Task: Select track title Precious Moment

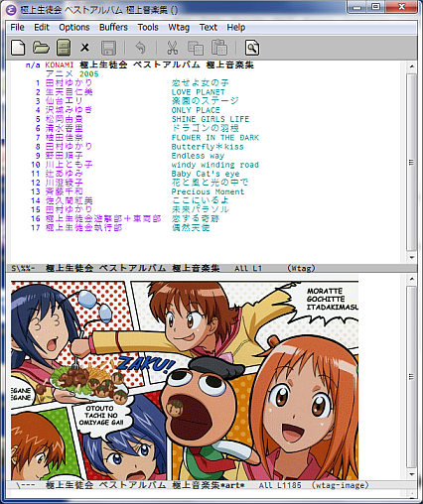Action: (208, 191)
